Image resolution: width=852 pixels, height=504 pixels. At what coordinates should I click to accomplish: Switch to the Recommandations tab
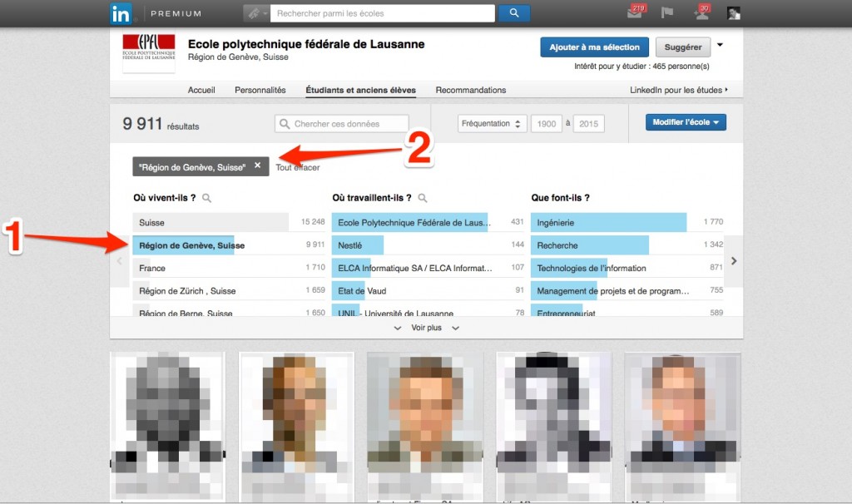(x=471, y=90)
